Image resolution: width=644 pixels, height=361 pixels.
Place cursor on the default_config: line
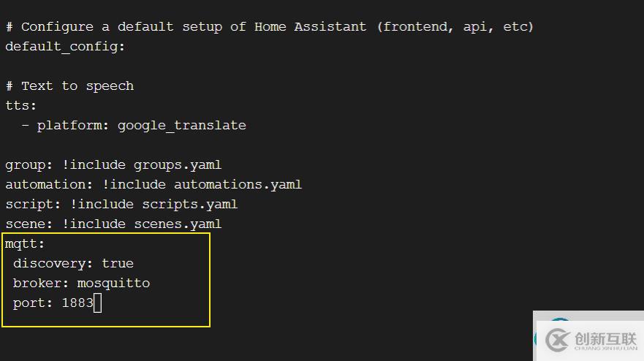coord(65,47)
